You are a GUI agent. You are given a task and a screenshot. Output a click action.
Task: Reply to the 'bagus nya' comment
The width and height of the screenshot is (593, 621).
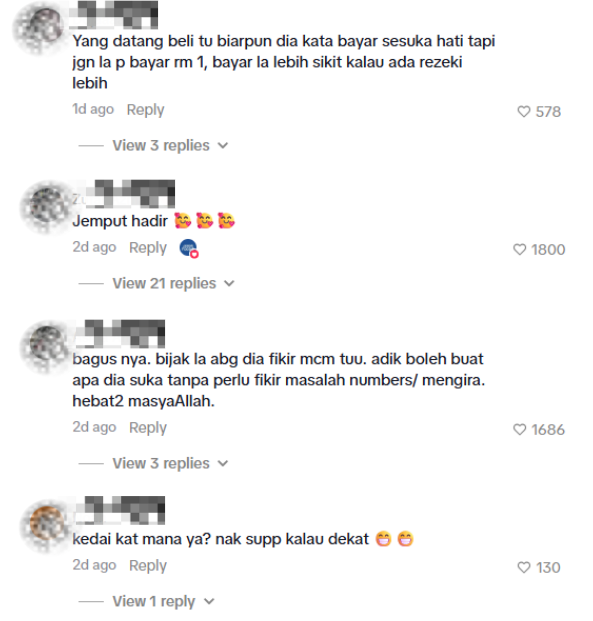148,427
